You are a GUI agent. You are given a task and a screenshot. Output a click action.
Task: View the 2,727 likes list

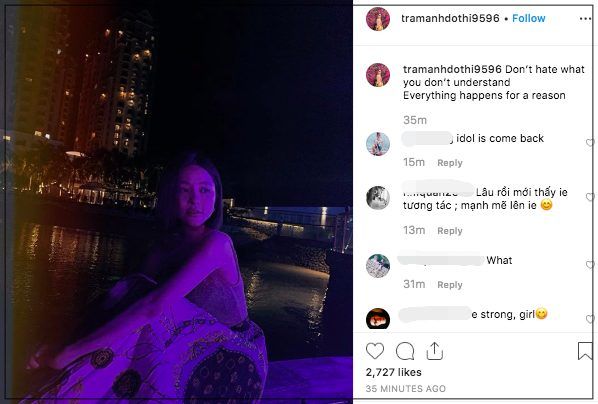coord(394,372)
